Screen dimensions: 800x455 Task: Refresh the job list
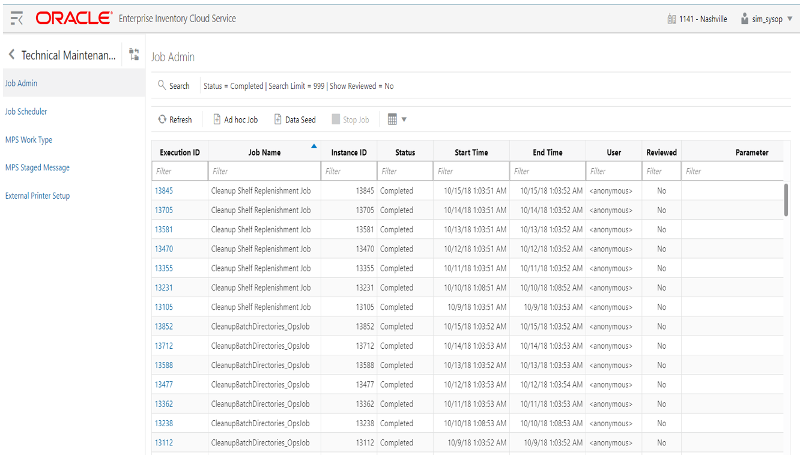pyautogui.click(x=174, y=120)
